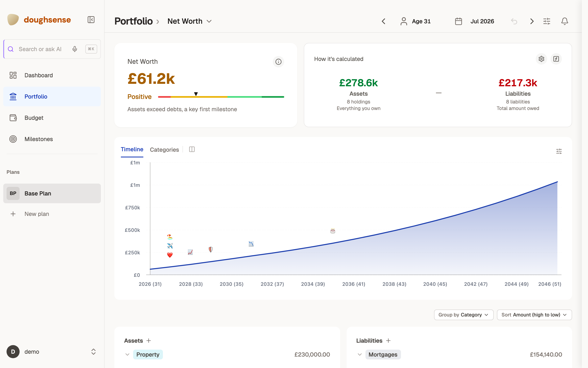The image size is (588, 368).
Task: Click the beach umbrella milestone marker
Action: [x=170, y=237]
